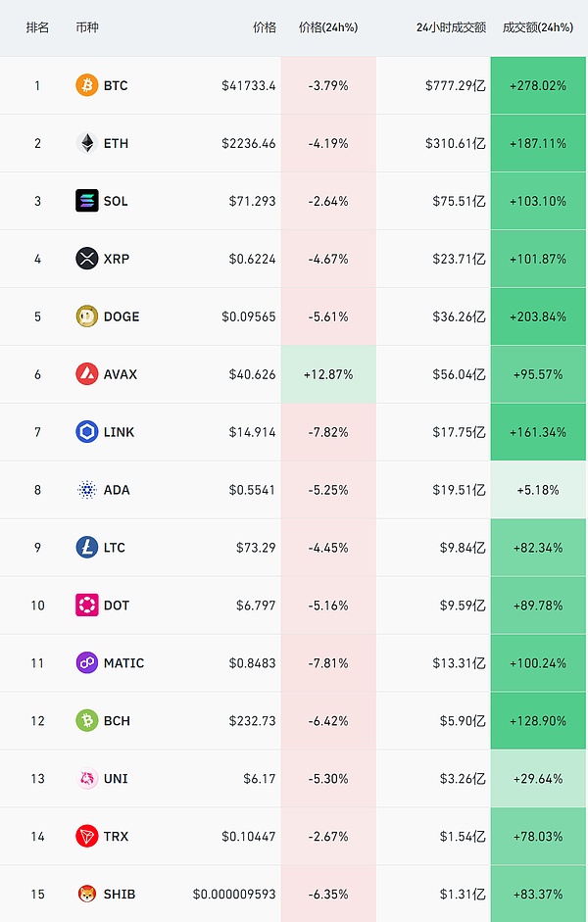Open the MATIC coin name link
588x922 pixels.
point(123,663)
